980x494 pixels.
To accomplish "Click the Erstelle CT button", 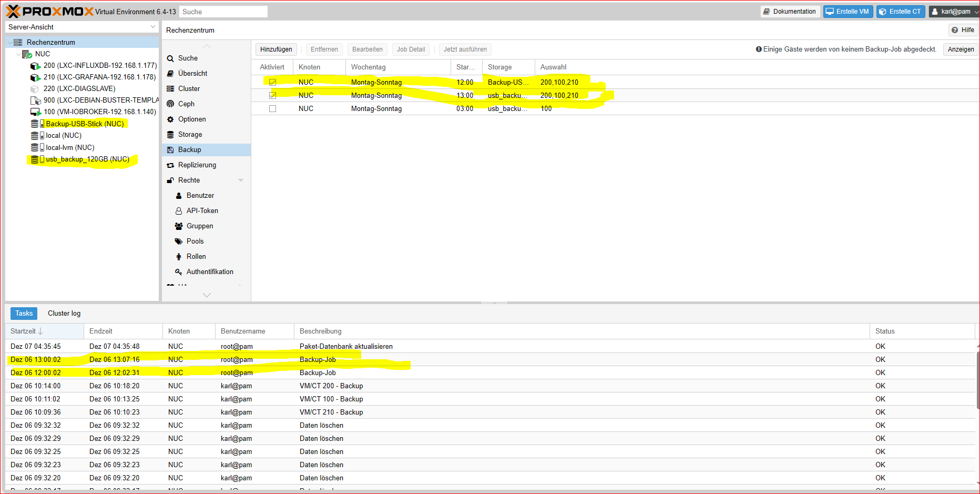I will (x=901, y=12).
